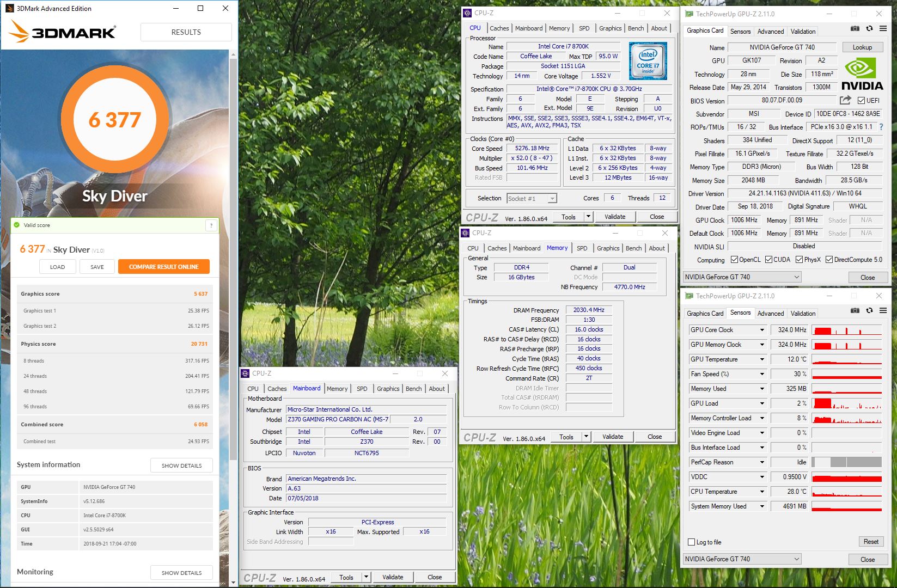The image size is (897, 588).
Task: Click the GPU Core Clock sensor graph
Action: pyautogui.click(x=846, y=330)
